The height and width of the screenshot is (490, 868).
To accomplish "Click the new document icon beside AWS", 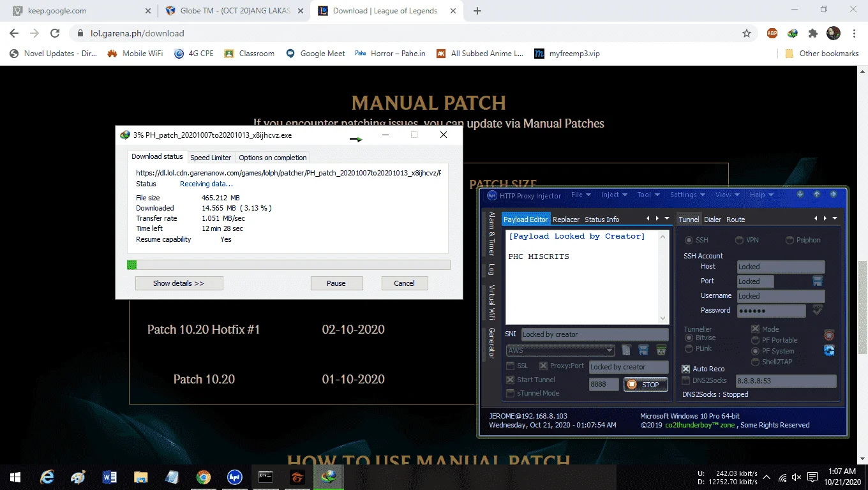I will click(x=627, y=350).
